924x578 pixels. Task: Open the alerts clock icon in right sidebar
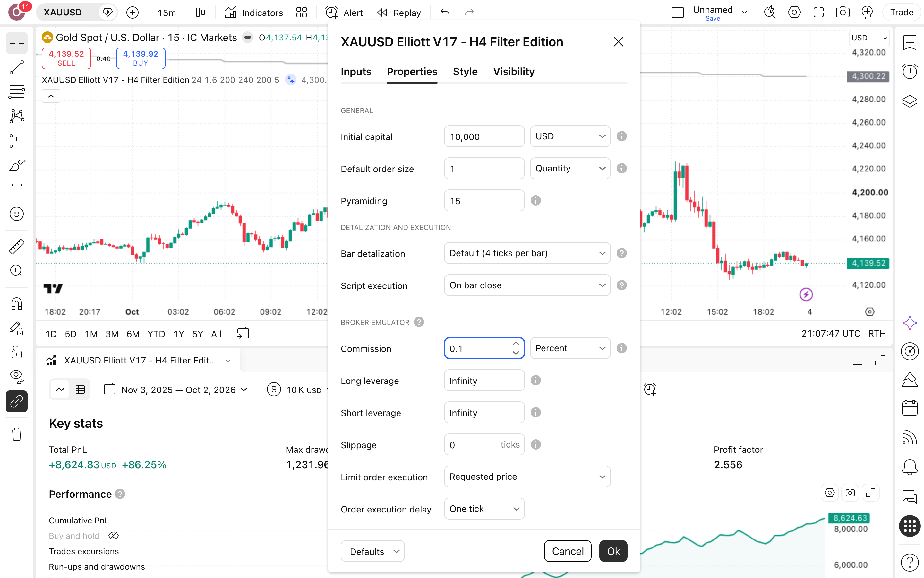[910, 71]
